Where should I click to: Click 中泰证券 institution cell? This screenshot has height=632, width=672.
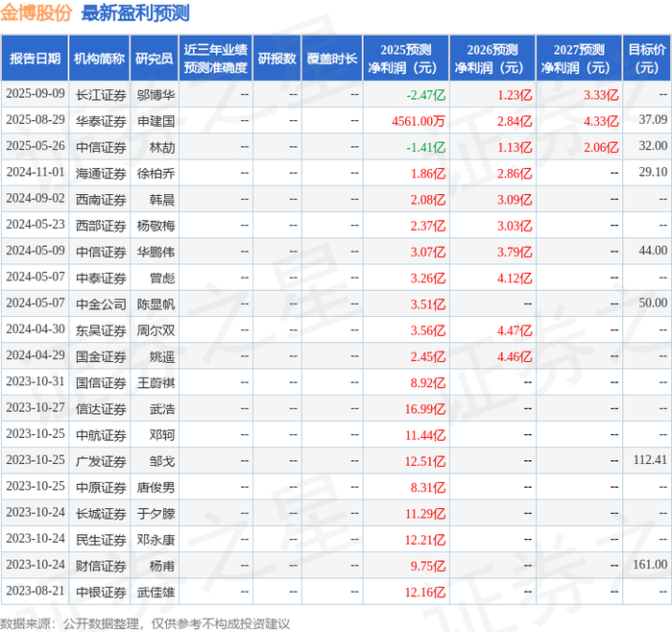click(101, 278)
